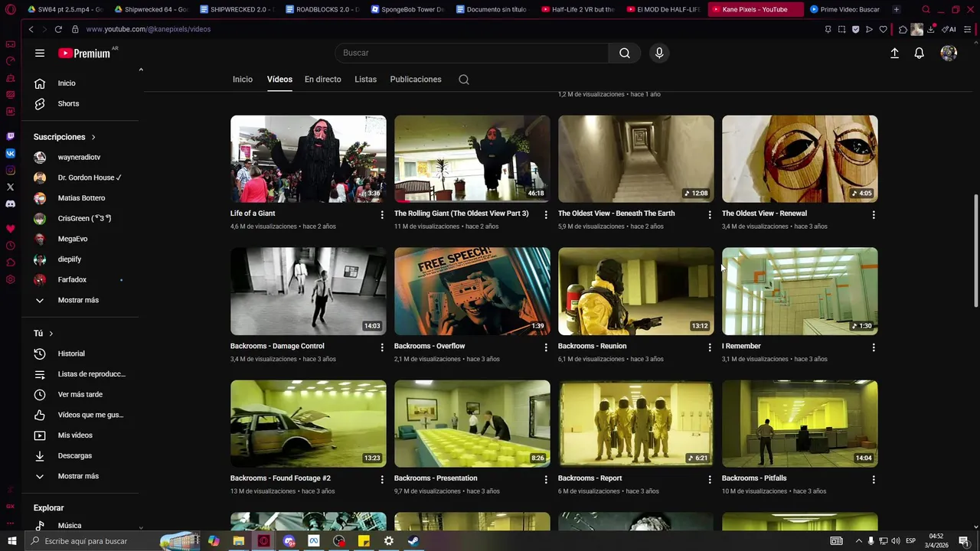This screenshot has width=980, height=551.
Task: Open Instagram in Opera sidebar
Action: pyautogui.click(x=10, y=170)
